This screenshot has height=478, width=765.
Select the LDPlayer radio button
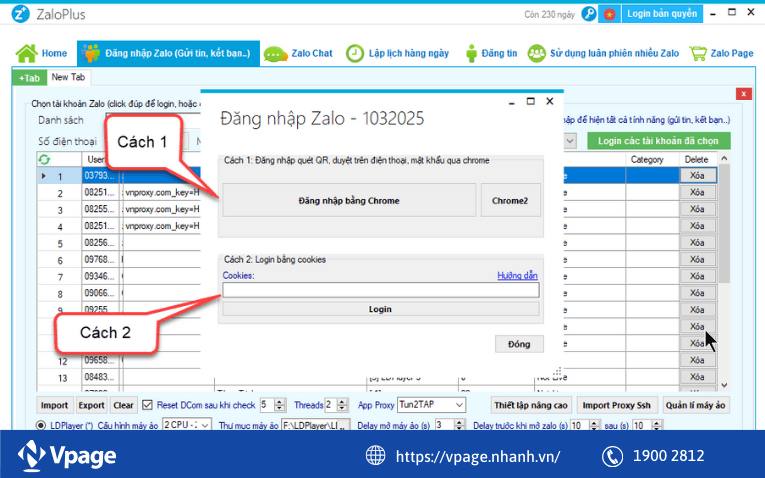tap(41, 425)
